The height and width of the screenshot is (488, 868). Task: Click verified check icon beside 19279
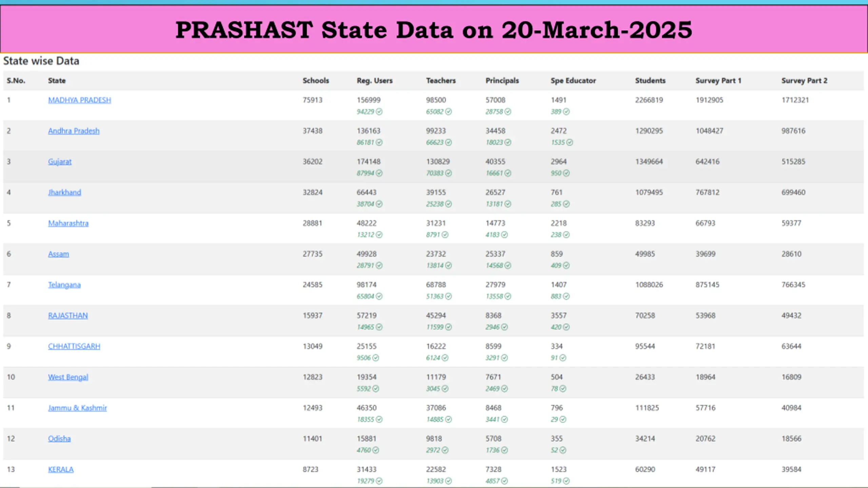click(379, 481)
